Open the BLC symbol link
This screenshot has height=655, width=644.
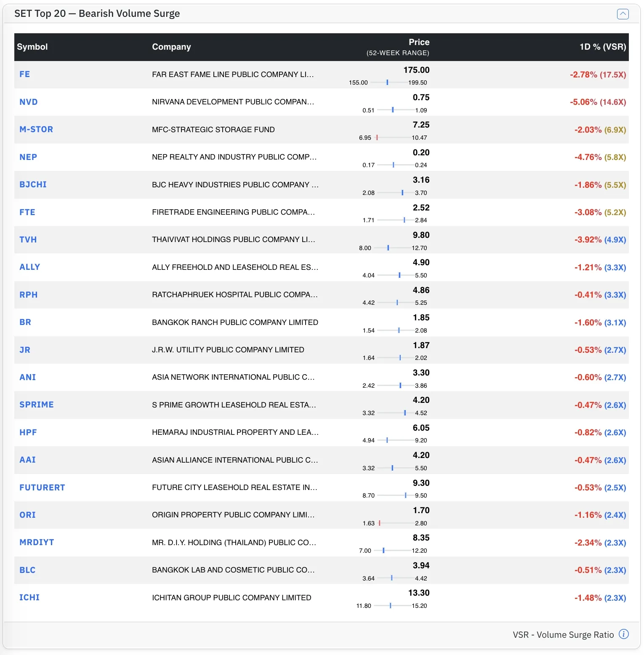[27, 570]
